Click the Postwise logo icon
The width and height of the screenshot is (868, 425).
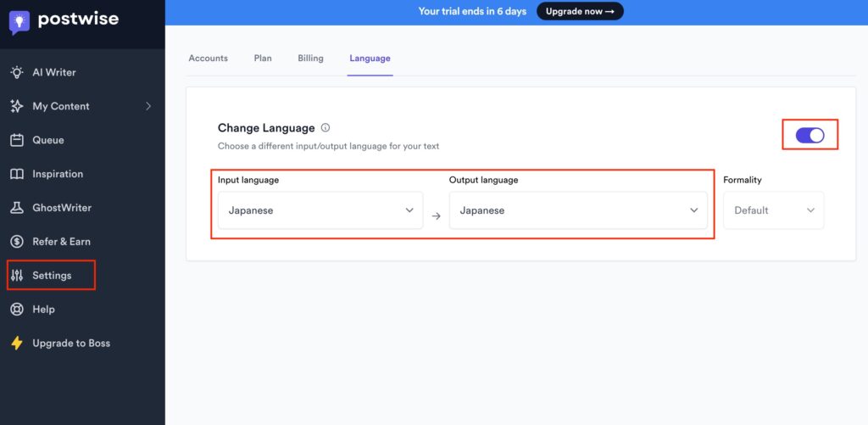pyautogui.click(x=19, y=21)
